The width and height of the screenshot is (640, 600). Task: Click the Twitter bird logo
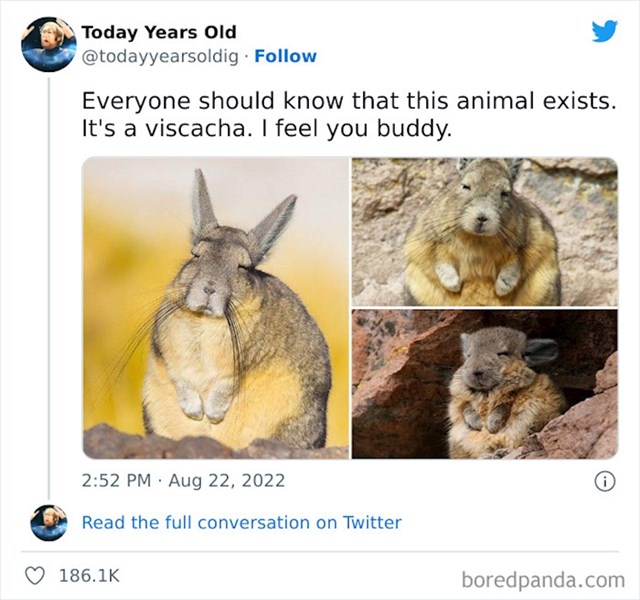604,31
